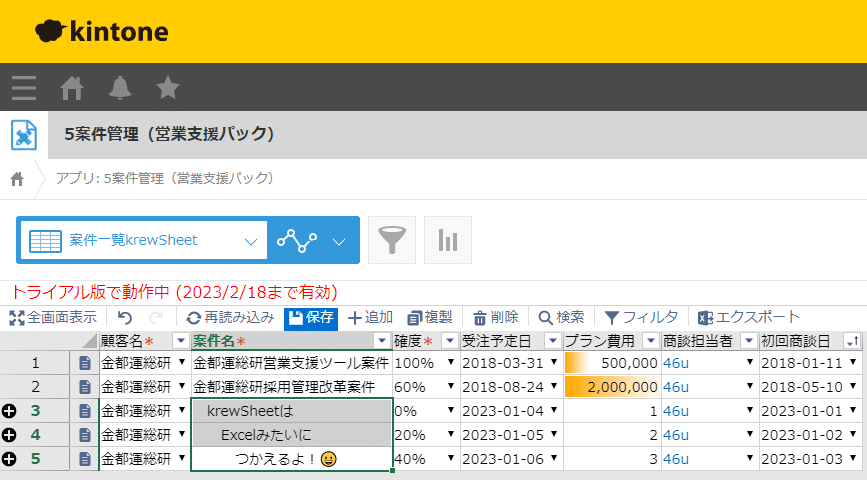Click the kintone logo
This screenshot has width=867, height=480.
click(x=102, y=32)
